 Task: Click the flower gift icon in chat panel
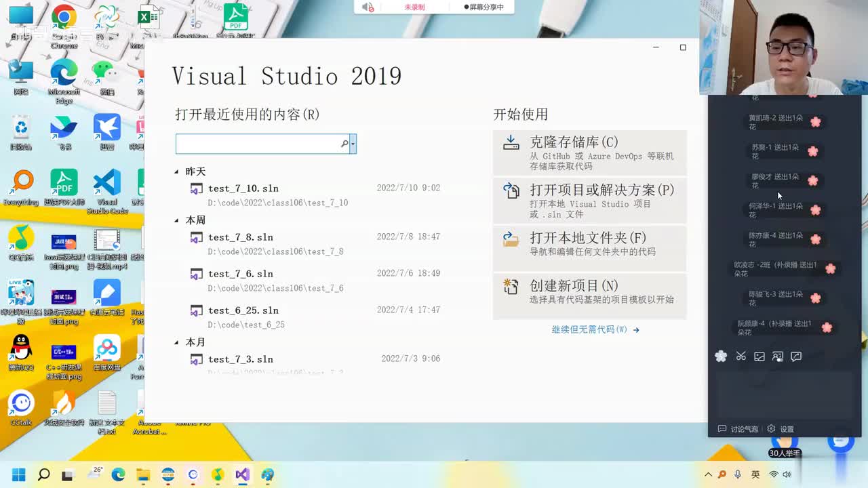click(721, 356)
